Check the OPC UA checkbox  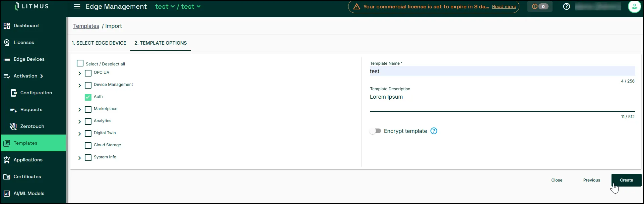coord(88,73)
